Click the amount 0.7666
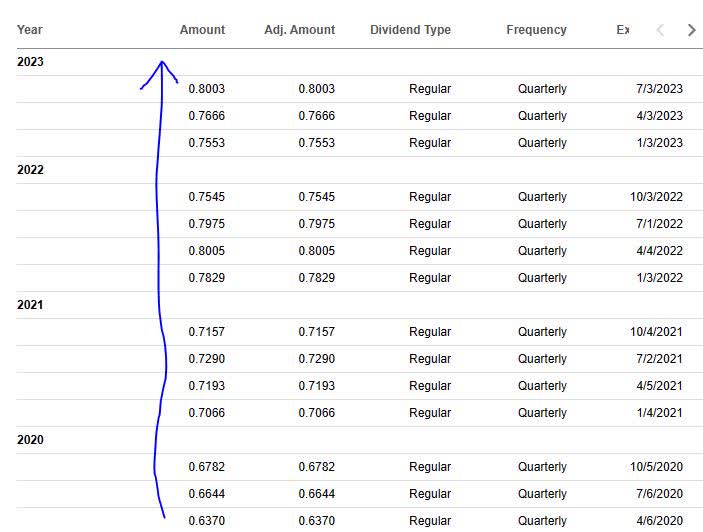This screenshot has width=703, height=532. coord(207,116)
